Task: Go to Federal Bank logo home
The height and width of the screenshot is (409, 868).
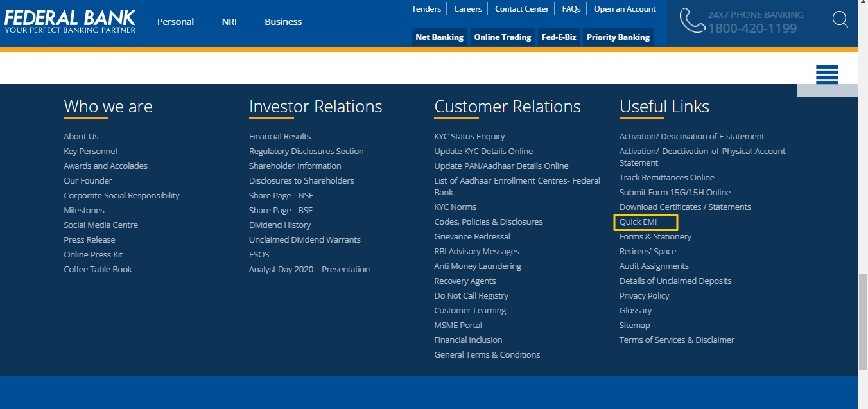Action: point(70,21)
